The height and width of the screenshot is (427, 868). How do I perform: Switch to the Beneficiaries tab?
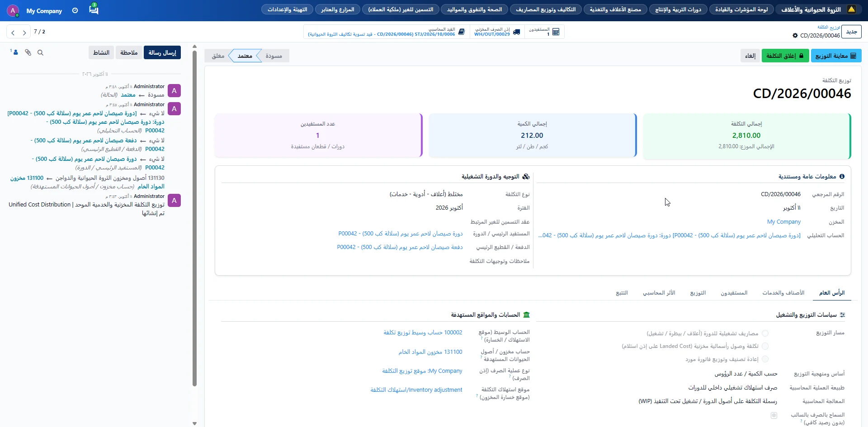click(734, 293)
